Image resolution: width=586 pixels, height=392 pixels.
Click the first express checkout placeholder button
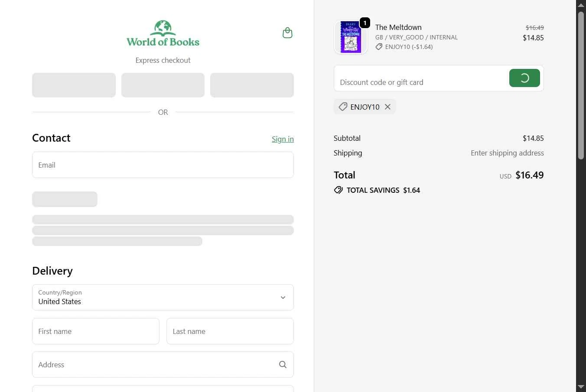(74, 85)
